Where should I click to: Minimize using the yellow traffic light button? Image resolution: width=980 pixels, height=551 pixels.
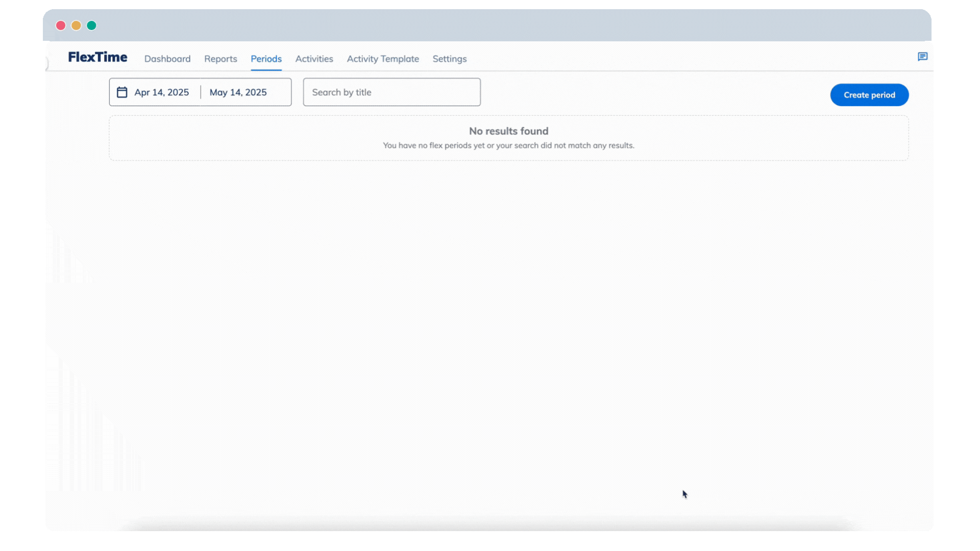(x=76, y=25)
